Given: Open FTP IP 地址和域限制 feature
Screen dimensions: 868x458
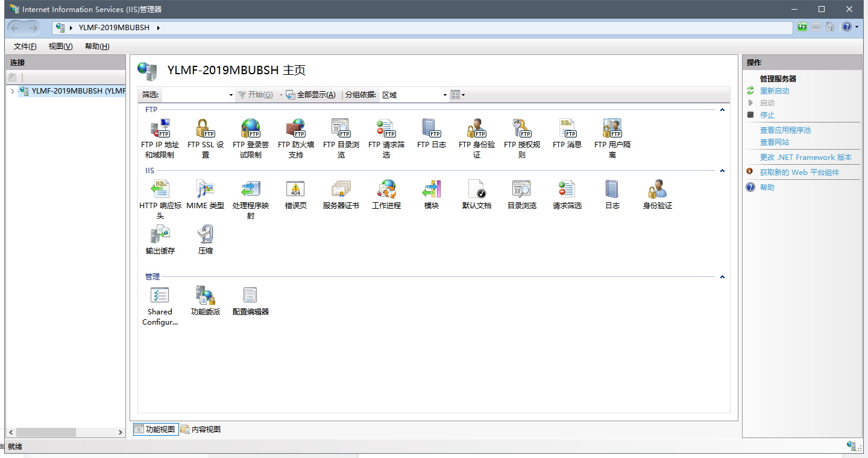Looking at the screenshot, I should tap(160, 139).
